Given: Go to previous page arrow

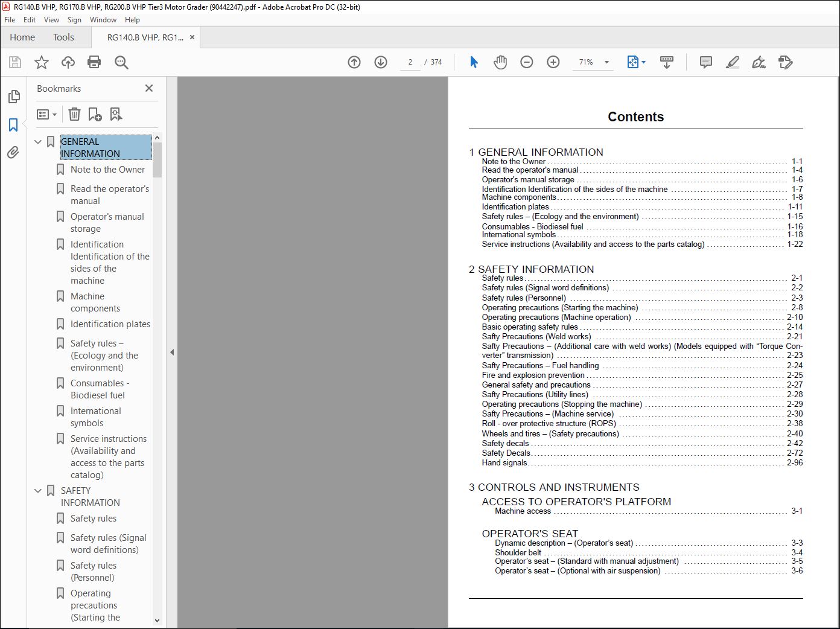Looking at the screenshot, I should (354, 62).
